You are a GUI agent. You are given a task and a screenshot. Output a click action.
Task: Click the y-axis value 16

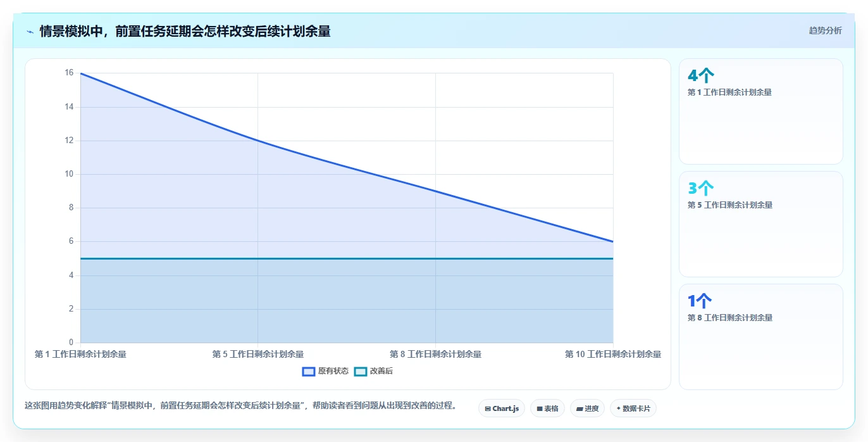[x=69, y=73]
